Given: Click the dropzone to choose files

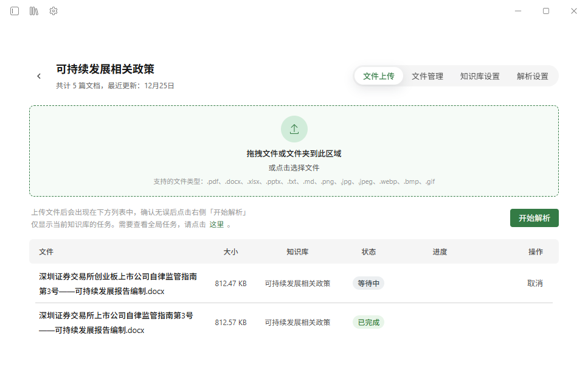Looking at the screenshot, I should click(294, 167).
